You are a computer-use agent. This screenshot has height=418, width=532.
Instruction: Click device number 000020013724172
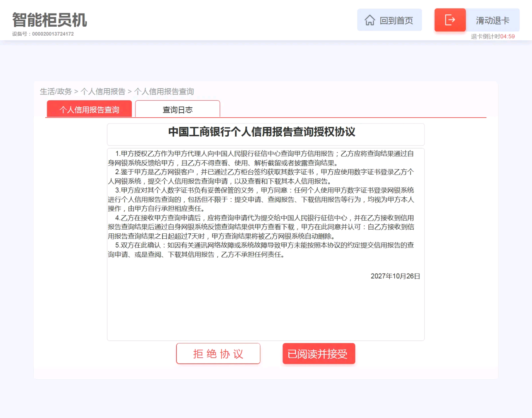pyautogui.click(x=53, y=34)
